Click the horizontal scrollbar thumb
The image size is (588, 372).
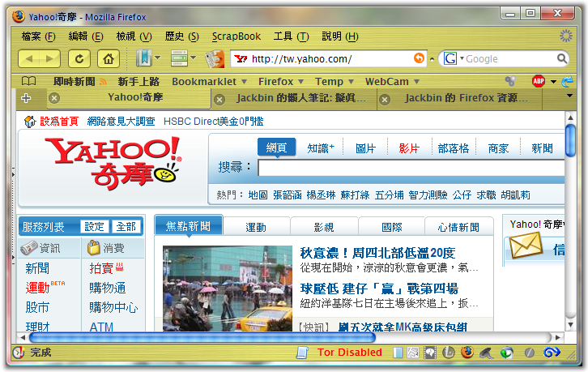point(202,337)
